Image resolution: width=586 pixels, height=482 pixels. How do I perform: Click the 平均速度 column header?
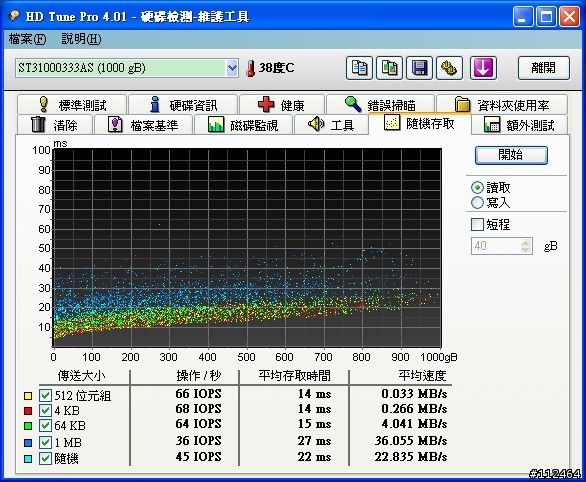[422, 376]
